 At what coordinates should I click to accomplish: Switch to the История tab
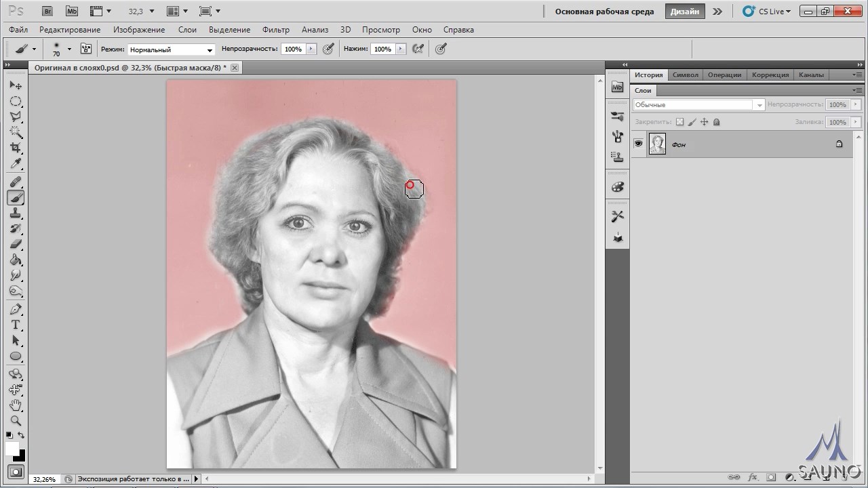tap(648, 75)
